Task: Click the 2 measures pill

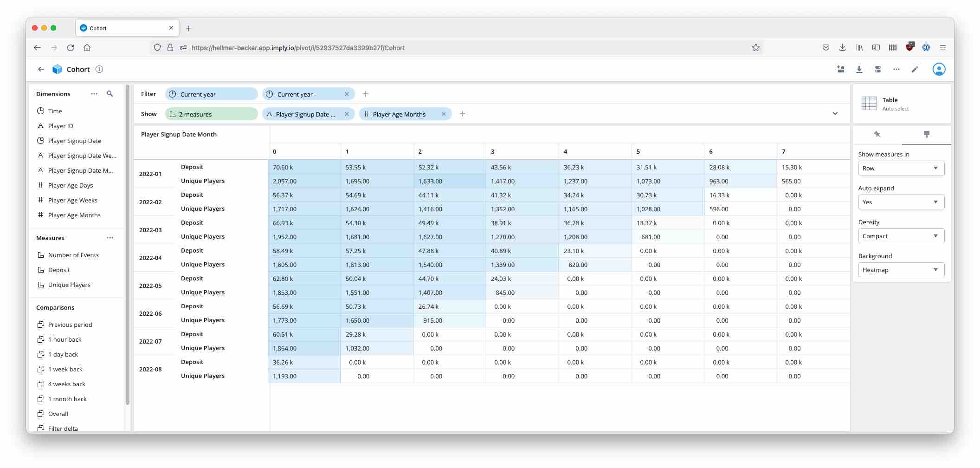Action: tap(211, 114)
